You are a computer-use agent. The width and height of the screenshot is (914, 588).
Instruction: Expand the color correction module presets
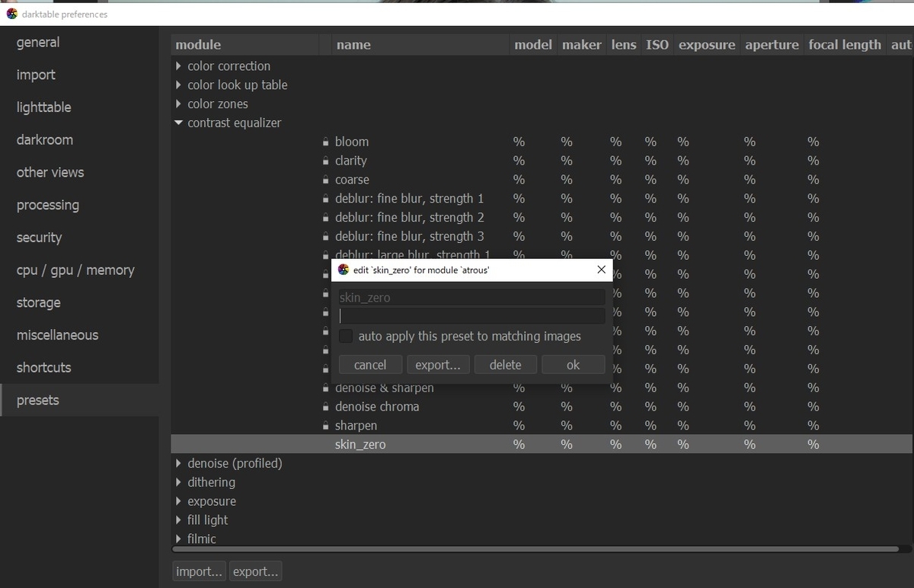point(178,66)
